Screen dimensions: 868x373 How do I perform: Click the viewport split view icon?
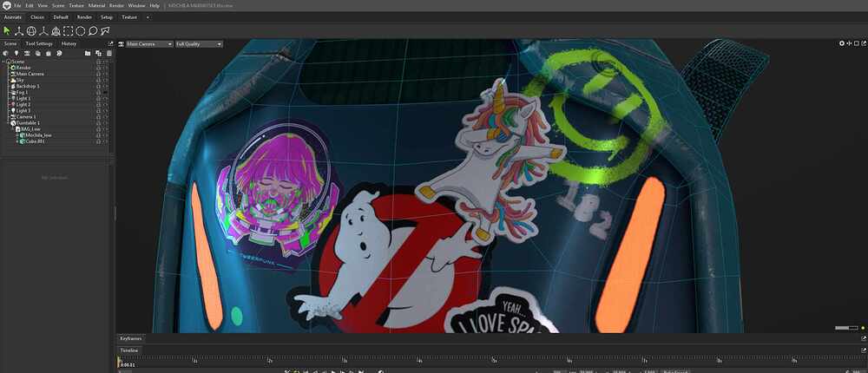point(849,43)
